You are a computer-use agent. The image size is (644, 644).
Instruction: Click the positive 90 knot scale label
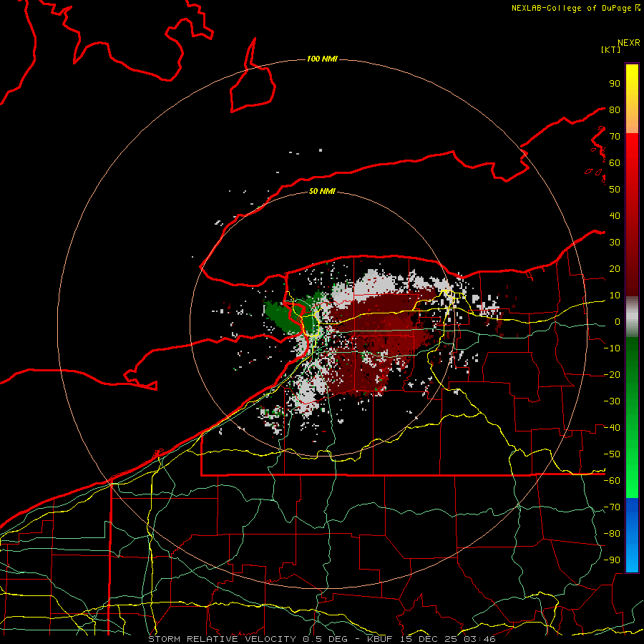[x=615, y=84]
